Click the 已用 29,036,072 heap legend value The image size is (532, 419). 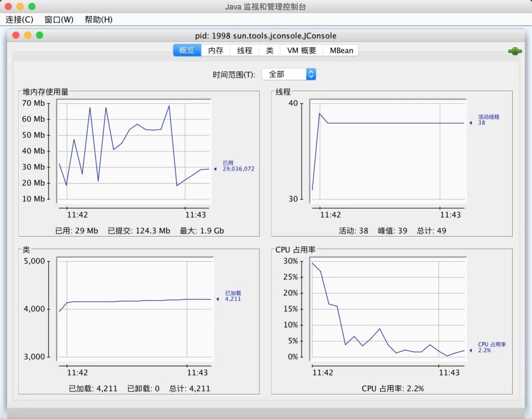point(238,166)
